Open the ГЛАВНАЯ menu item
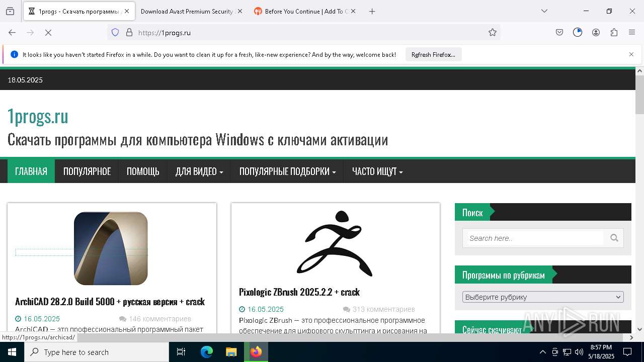Screen dimensions: 644x362 [x=31, y=171]
